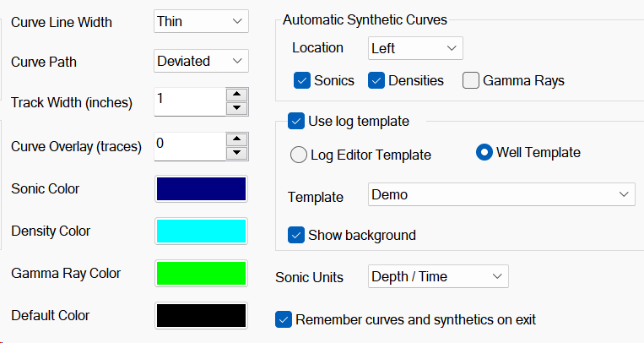Open the Sonic Units dropdown
Viewport: 644px width, 343px height.
(438, 276)
